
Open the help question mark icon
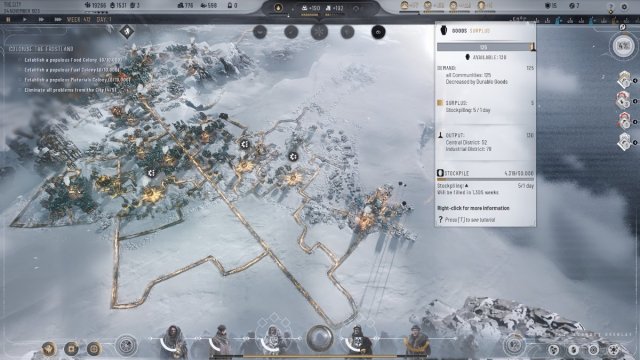611,7
